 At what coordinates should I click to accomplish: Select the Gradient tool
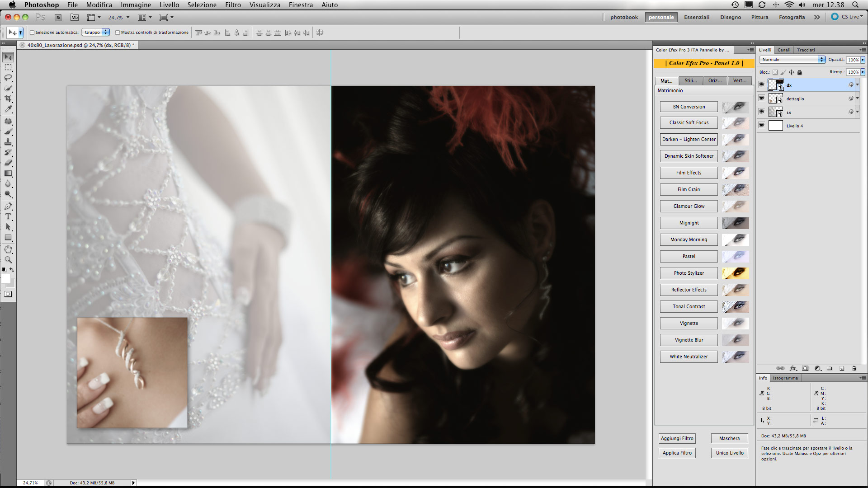(8, 174)
